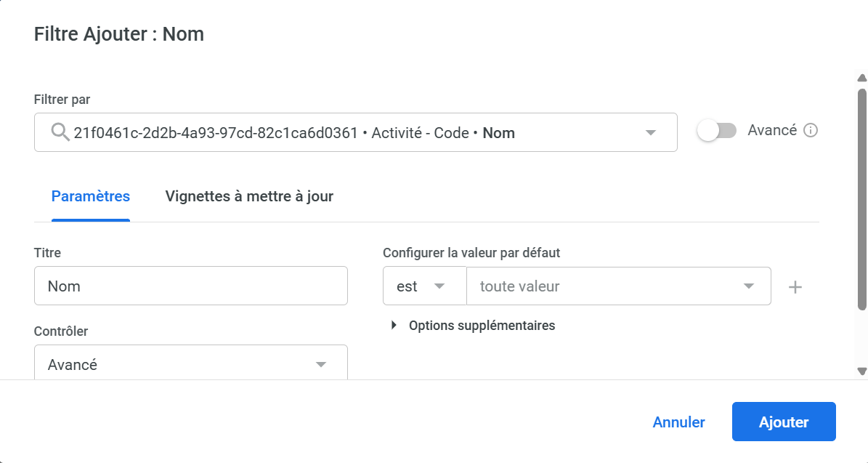The width and height of the screenshot is (868, 463).
Task: Click the Titre input field containing Nom
Action: point(190,286)
